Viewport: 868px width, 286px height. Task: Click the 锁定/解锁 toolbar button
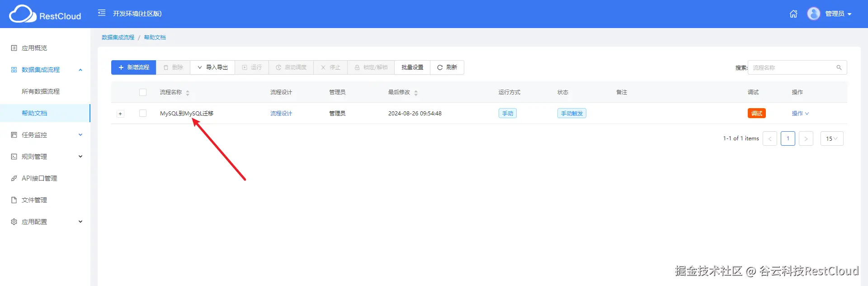pyautogui.click(x=371, y=67)
